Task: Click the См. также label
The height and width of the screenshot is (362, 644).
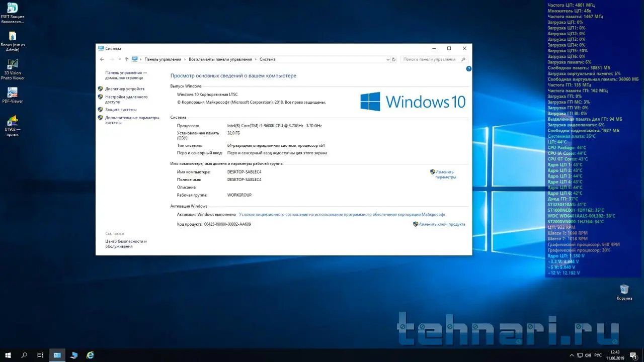Action: click(x=114, y=234)
